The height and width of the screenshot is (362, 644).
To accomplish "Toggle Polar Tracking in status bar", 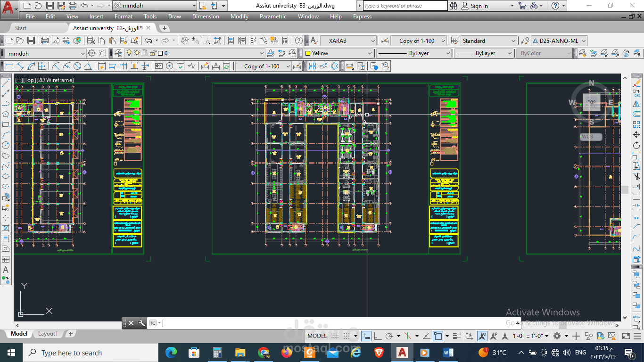I will click(389, 336).
